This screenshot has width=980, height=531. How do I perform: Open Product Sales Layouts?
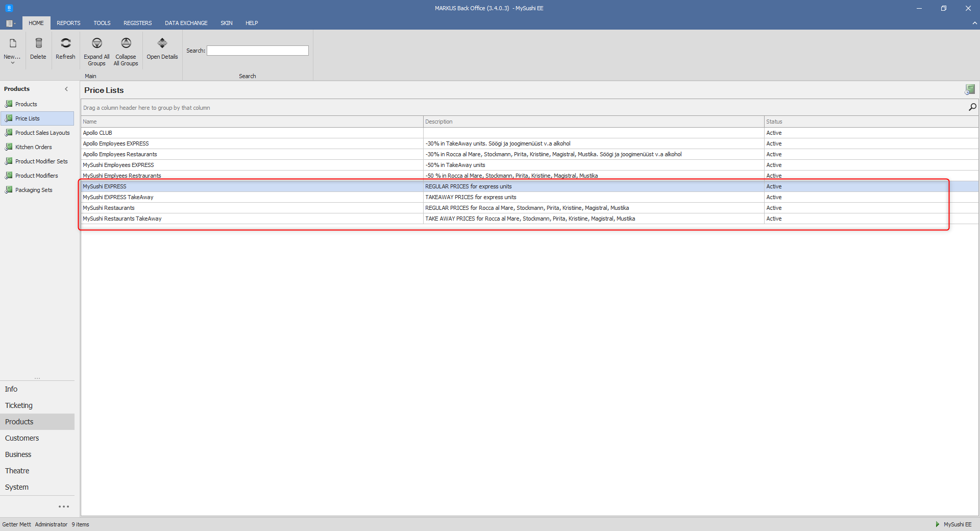(x=42, y=133)
